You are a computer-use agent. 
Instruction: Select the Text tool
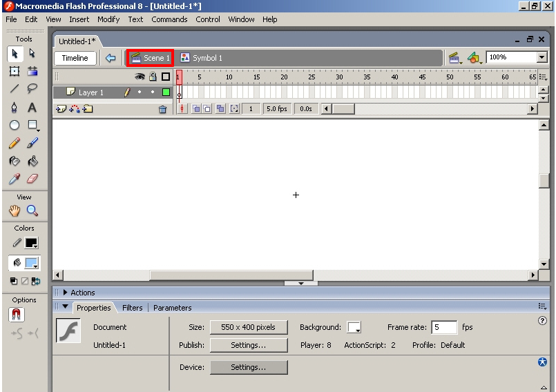32,108
